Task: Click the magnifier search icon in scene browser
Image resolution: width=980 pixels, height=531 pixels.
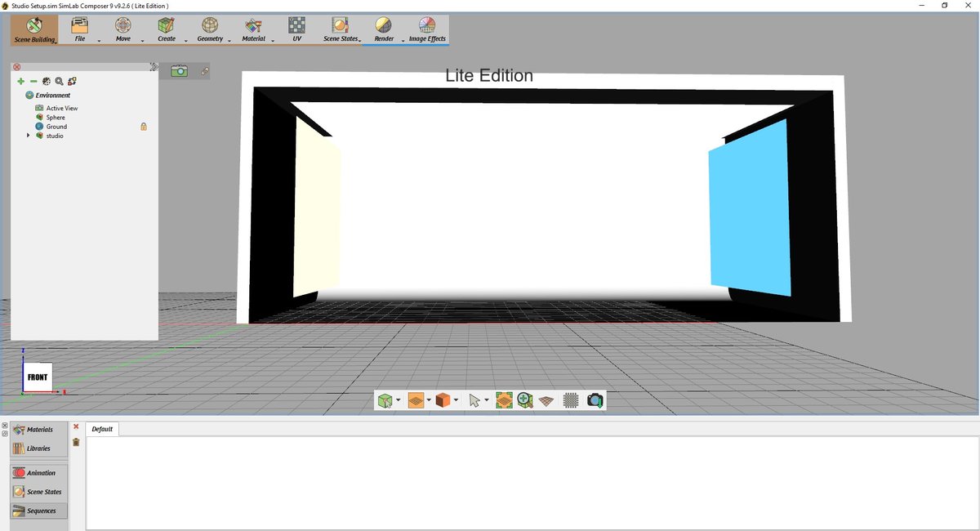Action: [59, 81]
